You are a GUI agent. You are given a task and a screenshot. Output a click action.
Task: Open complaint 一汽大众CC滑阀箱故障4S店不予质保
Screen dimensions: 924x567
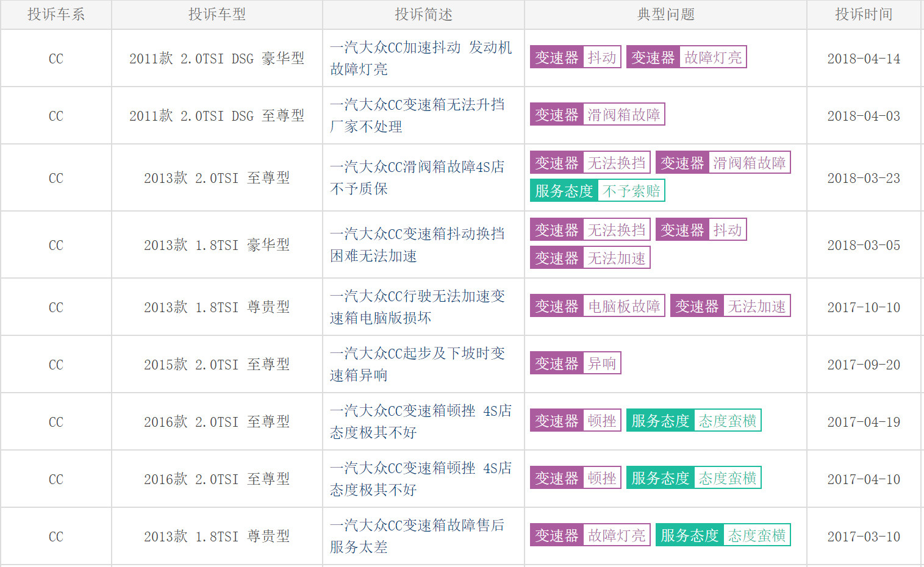tap(418, 178)
